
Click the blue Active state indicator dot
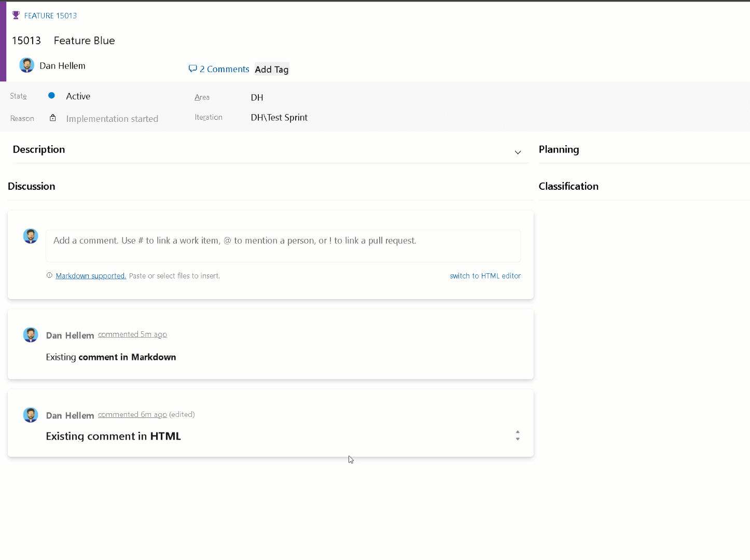coord(51,95)
